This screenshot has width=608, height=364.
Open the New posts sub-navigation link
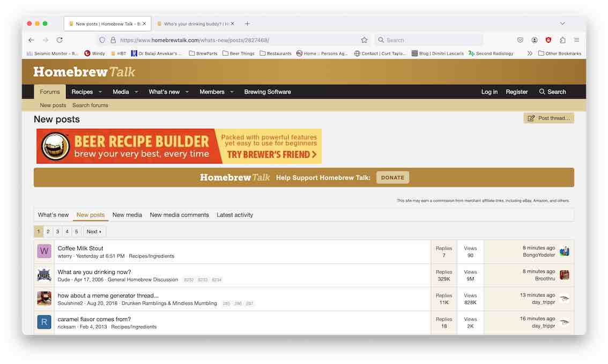tap(53, 105)
